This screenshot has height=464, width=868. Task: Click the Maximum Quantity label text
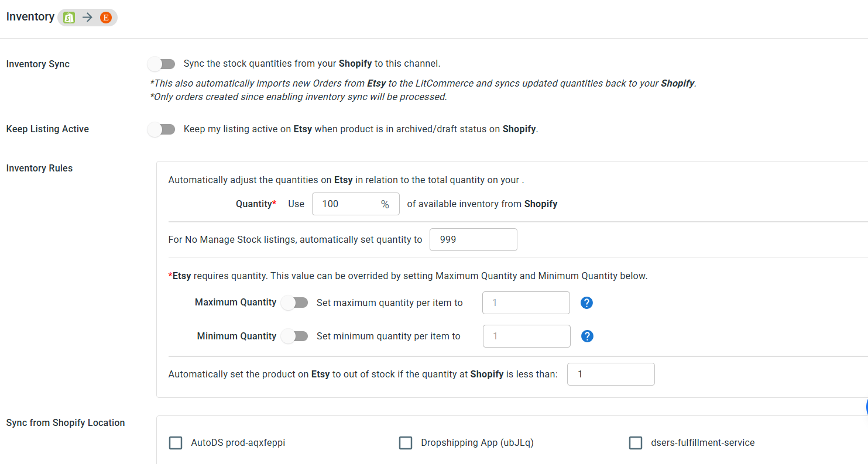235,303
